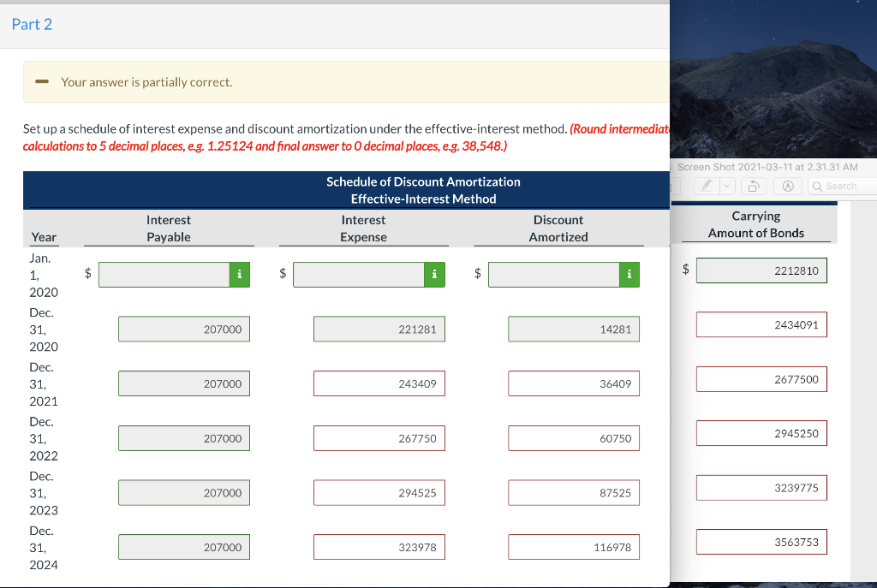Click rotate icon in Preview toolbar
Viewport: 877px width, 588px height.
(x=754, y=186)
